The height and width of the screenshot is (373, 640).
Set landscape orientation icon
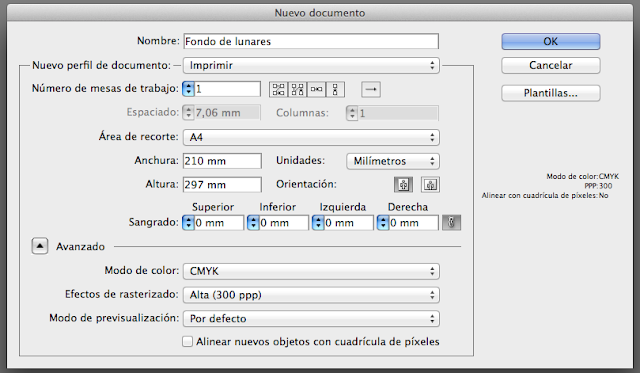(x=430, y=185)
